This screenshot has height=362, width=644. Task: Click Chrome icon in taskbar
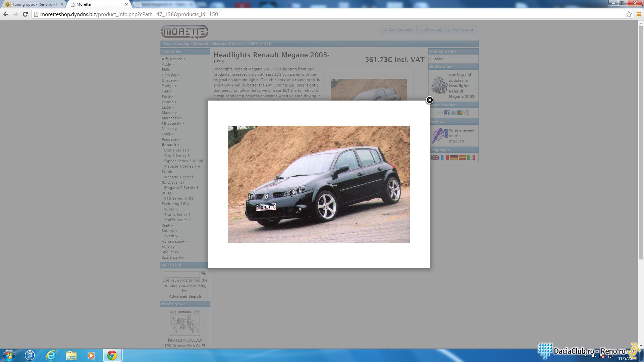point(112,355)
